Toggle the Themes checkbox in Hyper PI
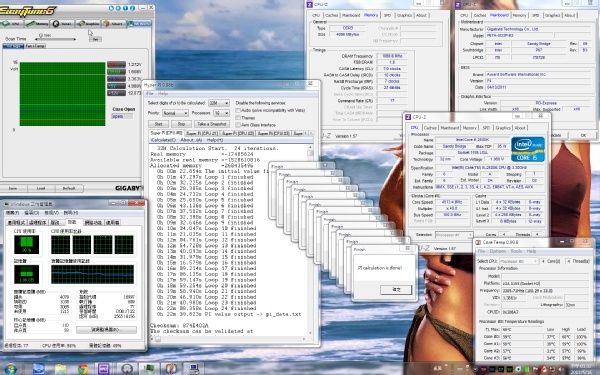The height and width of the screenshot is (375, 600). (238, 118)
